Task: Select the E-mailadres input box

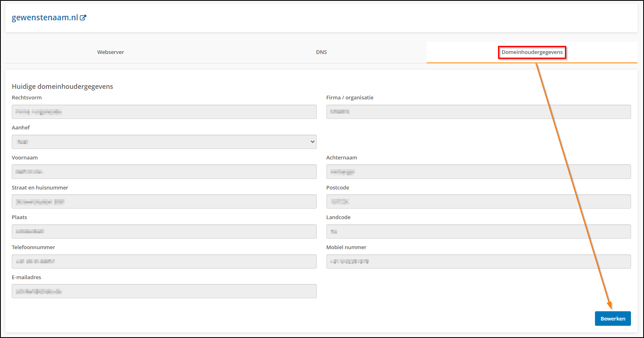Action: [x=164, y=291]
